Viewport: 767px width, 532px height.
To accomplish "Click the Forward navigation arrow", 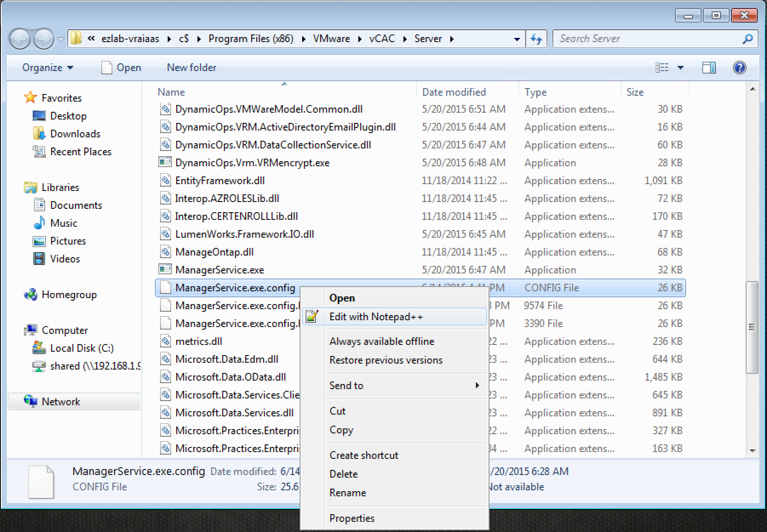I will [x=43, y=39].
